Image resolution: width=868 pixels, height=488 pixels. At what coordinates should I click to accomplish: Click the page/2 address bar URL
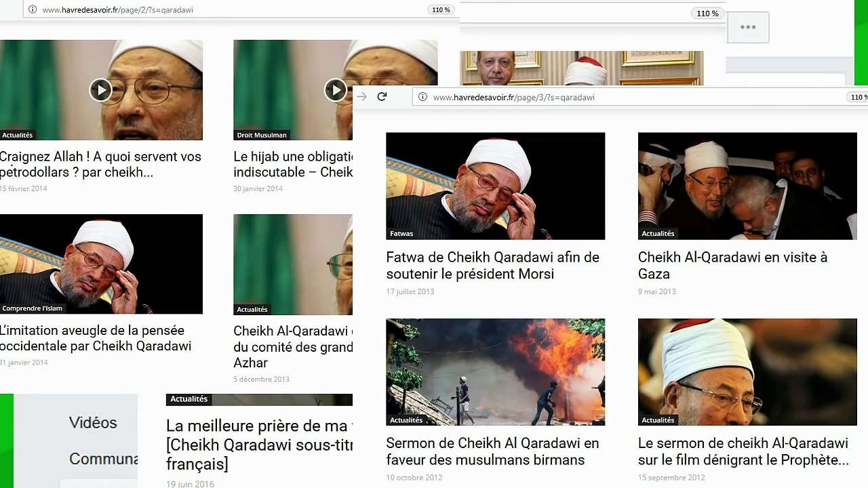(x=117, y=10)
